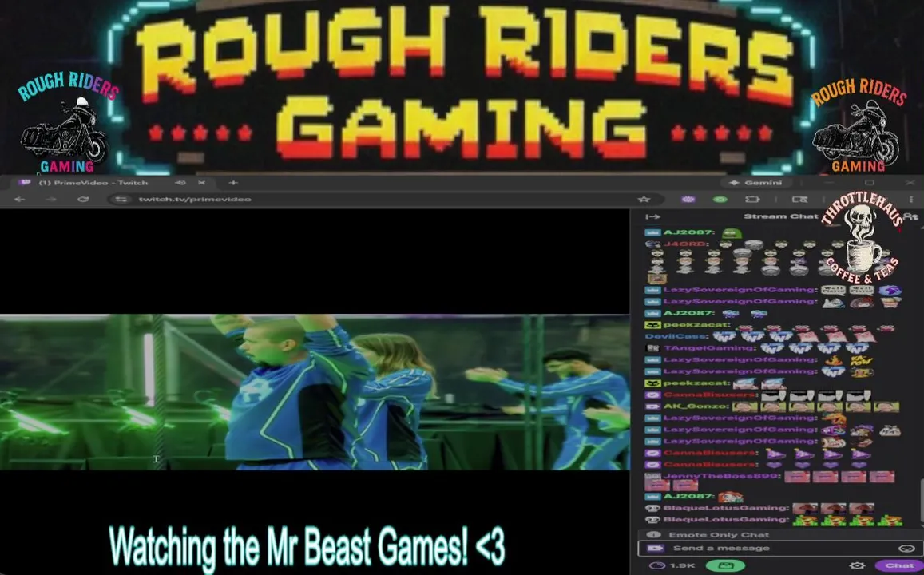Click the green emote in top AJ2087 message
The width and height of the screenshot is (924, 575).
tap(732, 232)
